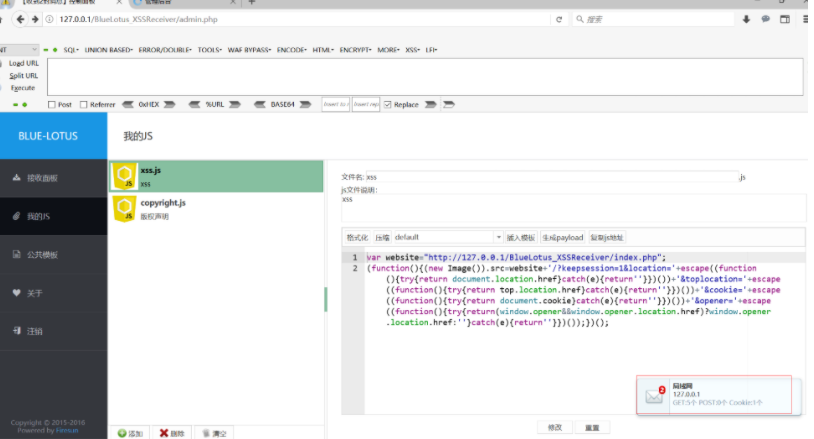Click Execute
The height and width of the screenshot is (439, 814).
(x=23, y=88)
